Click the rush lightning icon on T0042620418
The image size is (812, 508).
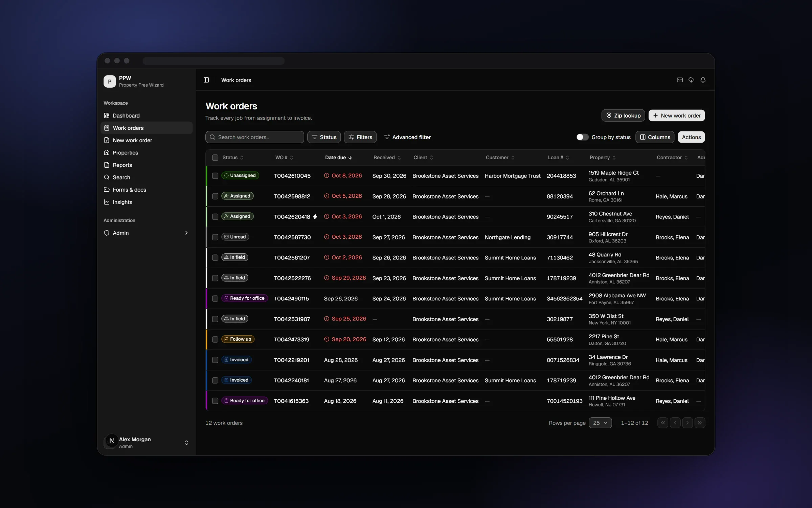(x=315, y=217)
